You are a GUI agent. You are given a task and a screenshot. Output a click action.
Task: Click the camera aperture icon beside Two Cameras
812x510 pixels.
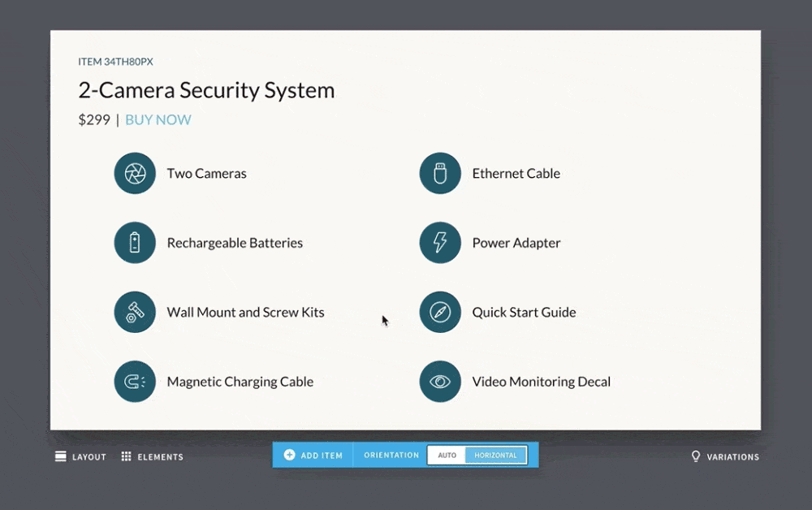135,173
